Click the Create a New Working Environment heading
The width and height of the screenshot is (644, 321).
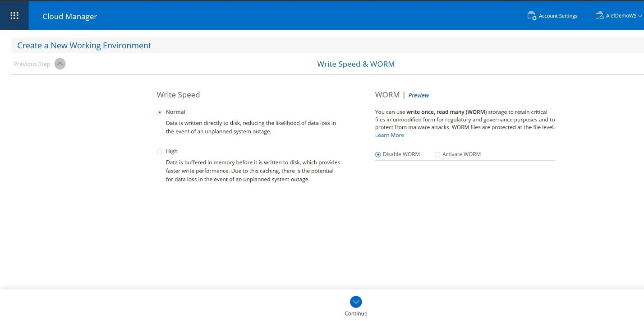click(x=84, y=45)
